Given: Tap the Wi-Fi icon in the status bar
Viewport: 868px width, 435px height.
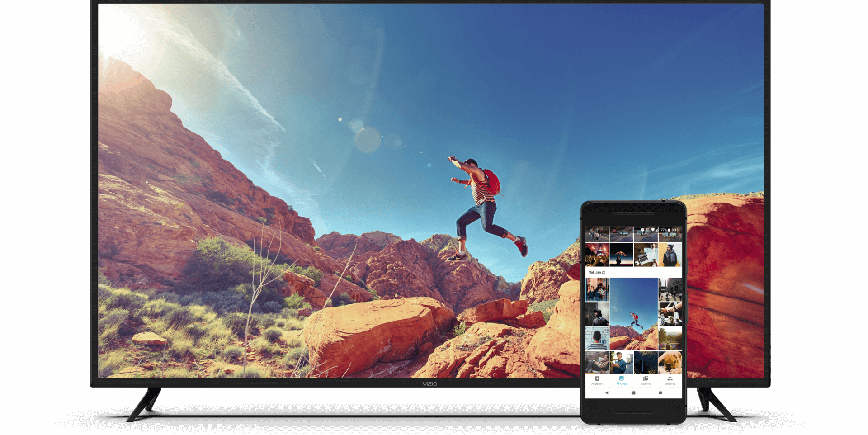Looking at the screenshot, I should click(653, 230).
